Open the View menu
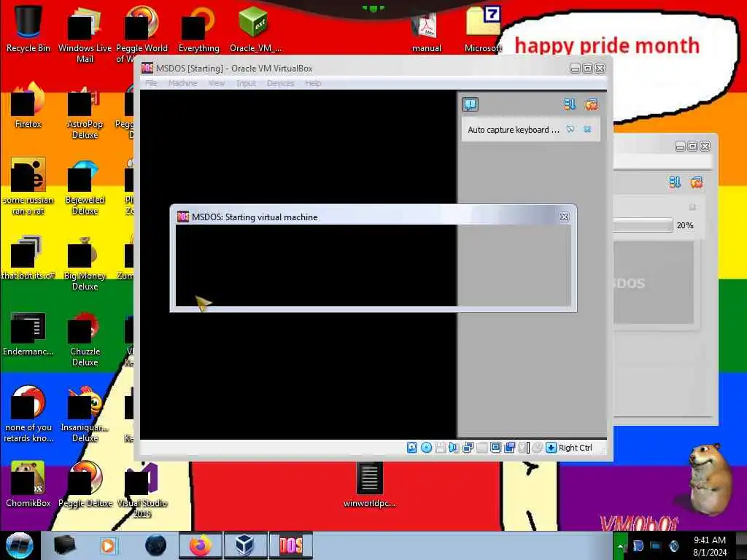The image size is (747, 560). click(216, 83)
